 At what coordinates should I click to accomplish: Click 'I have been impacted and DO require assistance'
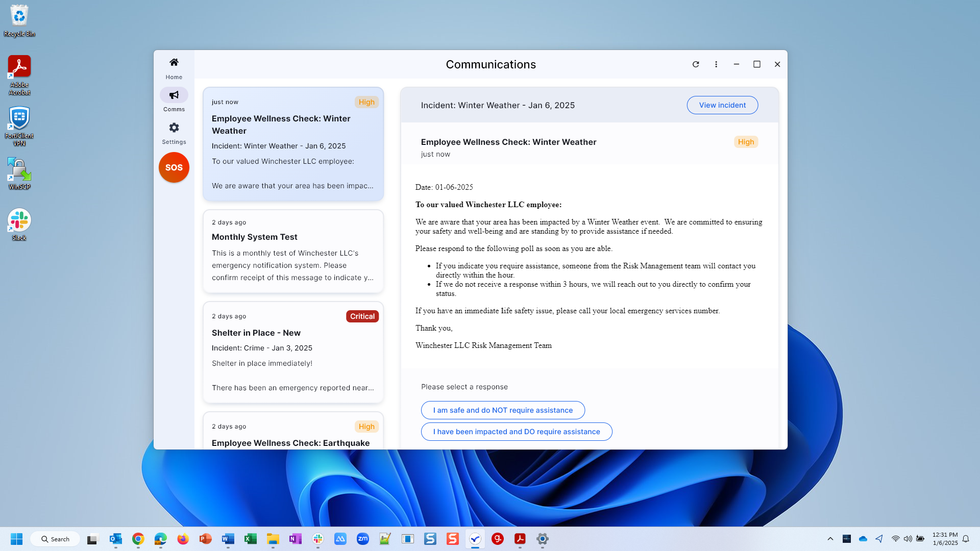(516, 431)
